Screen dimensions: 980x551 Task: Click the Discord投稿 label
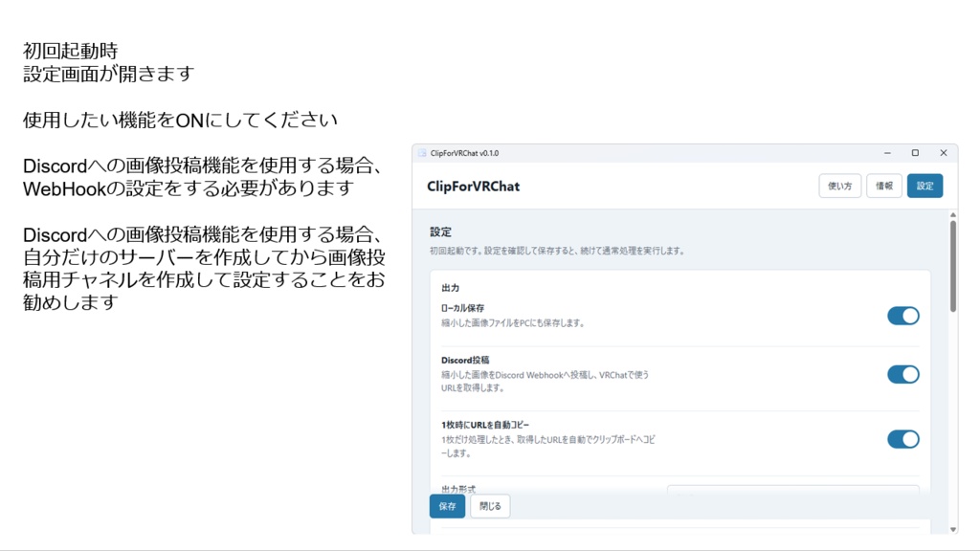pos(465,360)
